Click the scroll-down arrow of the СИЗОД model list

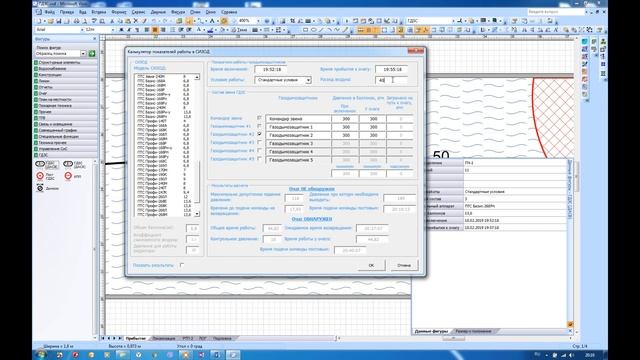(x=197, y=214)
